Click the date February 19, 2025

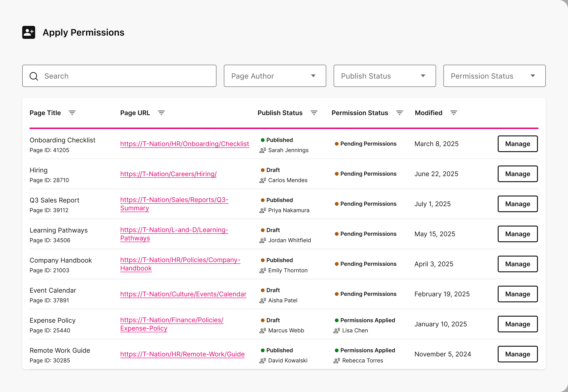(x=442, y=294)
